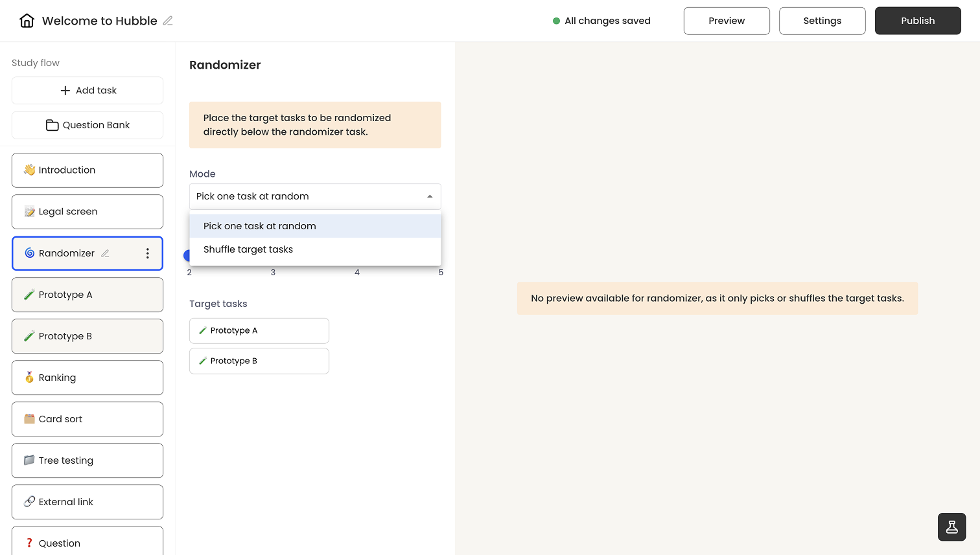Screen dimensions: 980x555
Task: Click the plus icon on Add task
Action: tap(65, 91)
